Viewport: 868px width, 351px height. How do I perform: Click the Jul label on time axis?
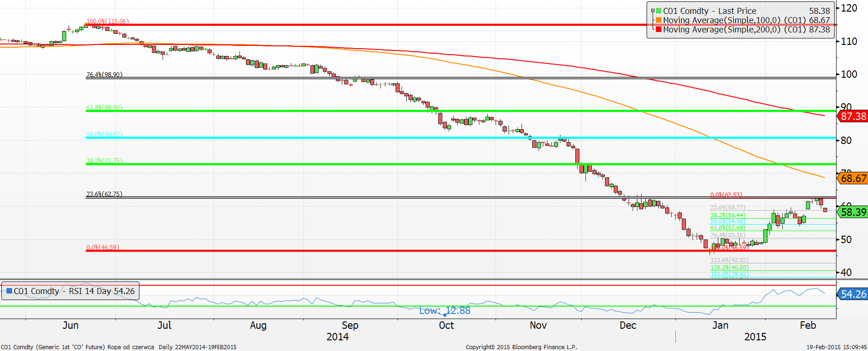point(164,325)
